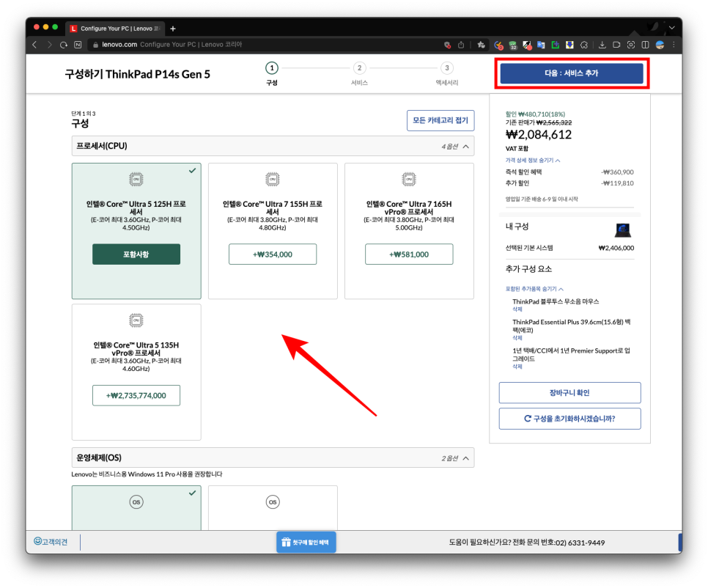Open 첫구매 할인 혜택 gift button

coord(306,543)
